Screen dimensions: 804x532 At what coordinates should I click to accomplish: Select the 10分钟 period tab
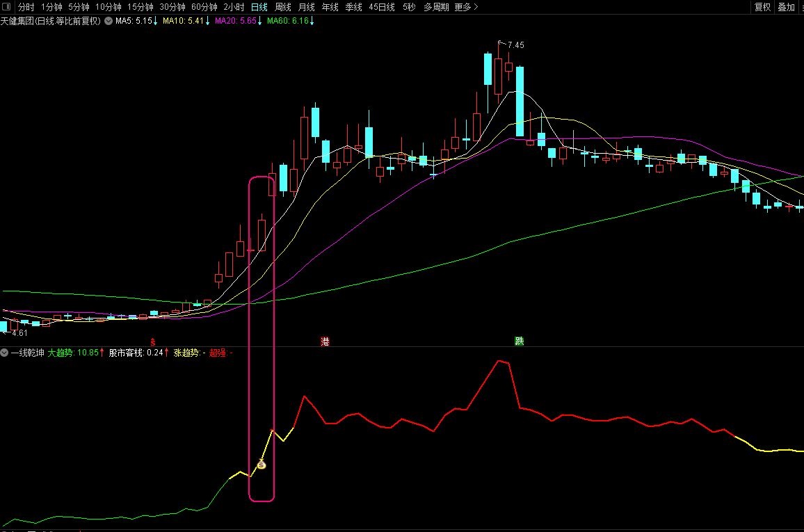click(x=108, y=7)
